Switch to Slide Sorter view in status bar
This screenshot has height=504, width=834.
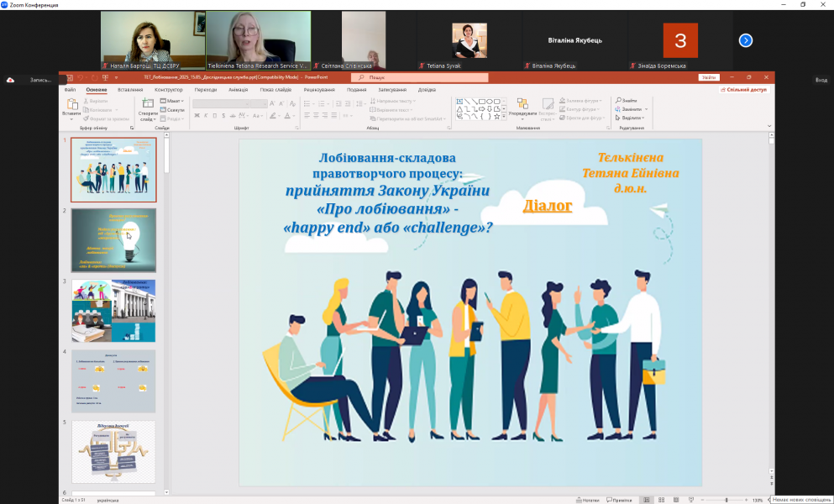pos(661,500)
